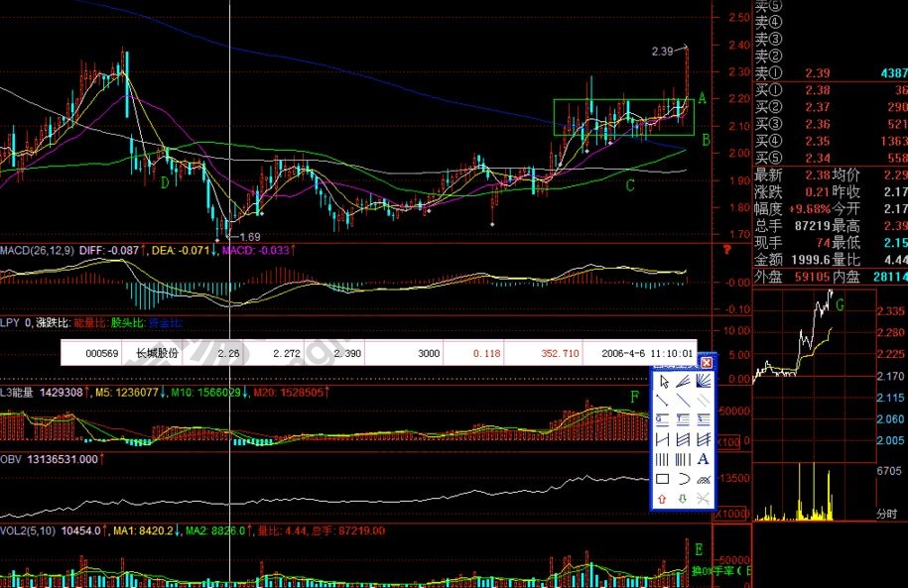Click the red question mark on chart
The image size is (908, 588).
tap(729, 250)
